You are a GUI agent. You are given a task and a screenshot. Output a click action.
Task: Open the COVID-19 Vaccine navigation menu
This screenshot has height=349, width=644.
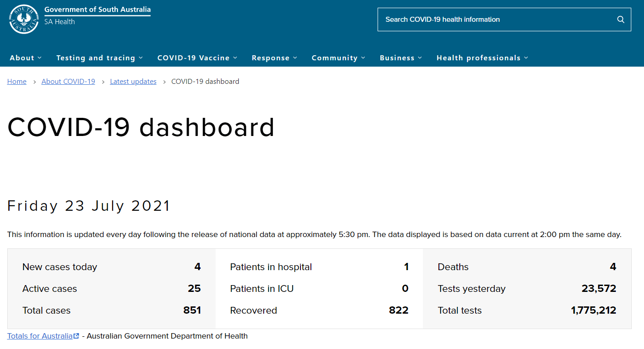pyautogui.click(x=193, y=58)
